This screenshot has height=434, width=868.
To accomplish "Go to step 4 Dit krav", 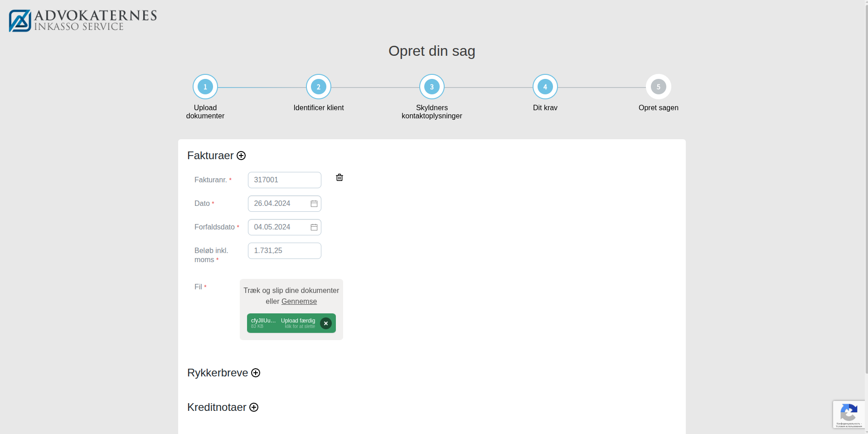I will click(545, 87).
